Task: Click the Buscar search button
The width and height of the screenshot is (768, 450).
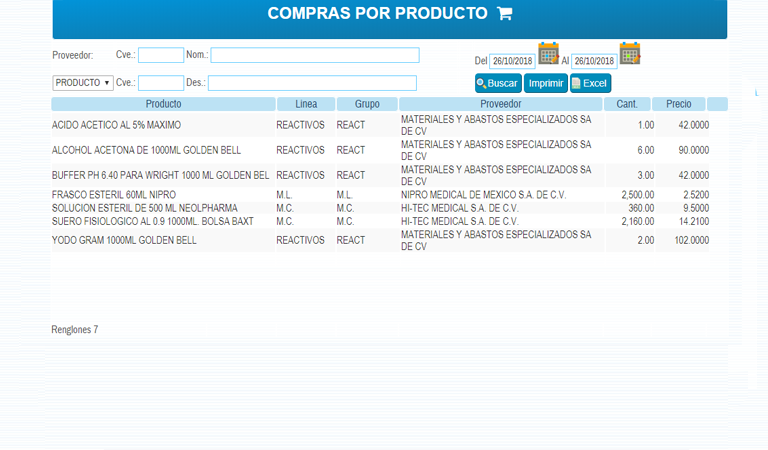Action: [498, 83]
